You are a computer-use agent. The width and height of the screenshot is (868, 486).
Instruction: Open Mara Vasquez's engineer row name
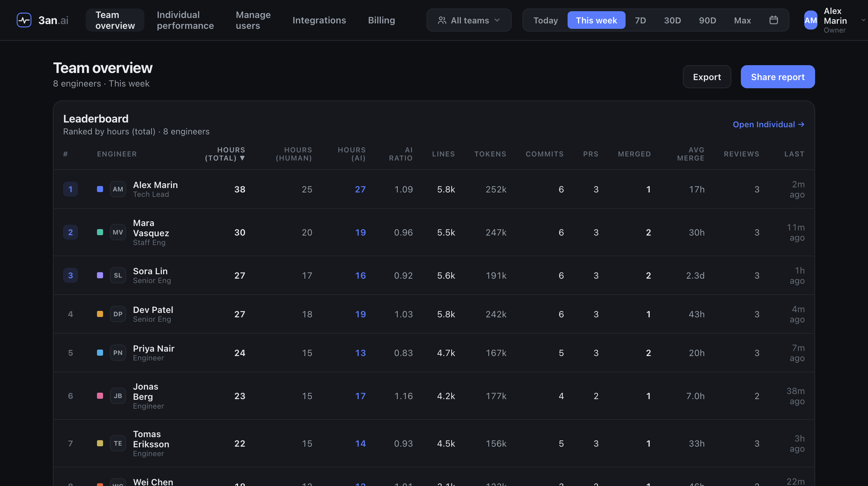coord(151,228)
